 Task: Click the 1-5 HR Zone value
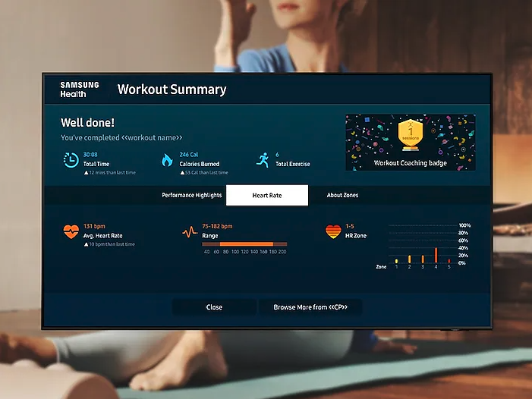[x=350, y=226]
